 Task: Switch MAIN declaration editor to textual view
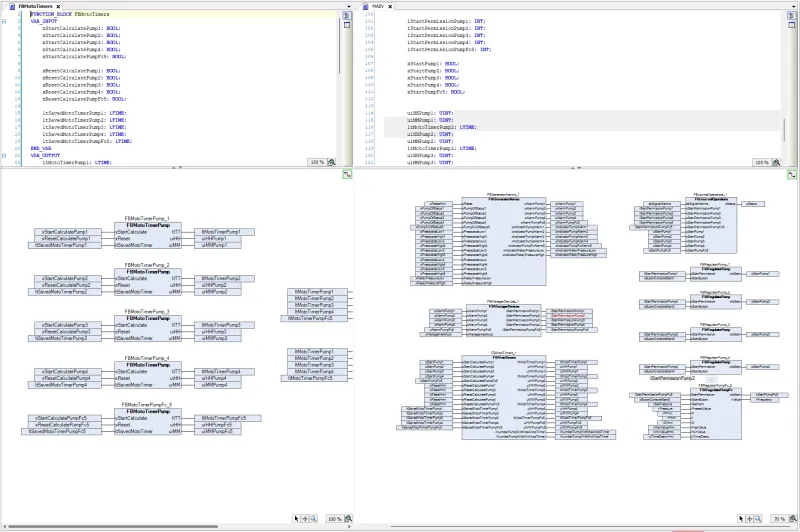[792, 17]
